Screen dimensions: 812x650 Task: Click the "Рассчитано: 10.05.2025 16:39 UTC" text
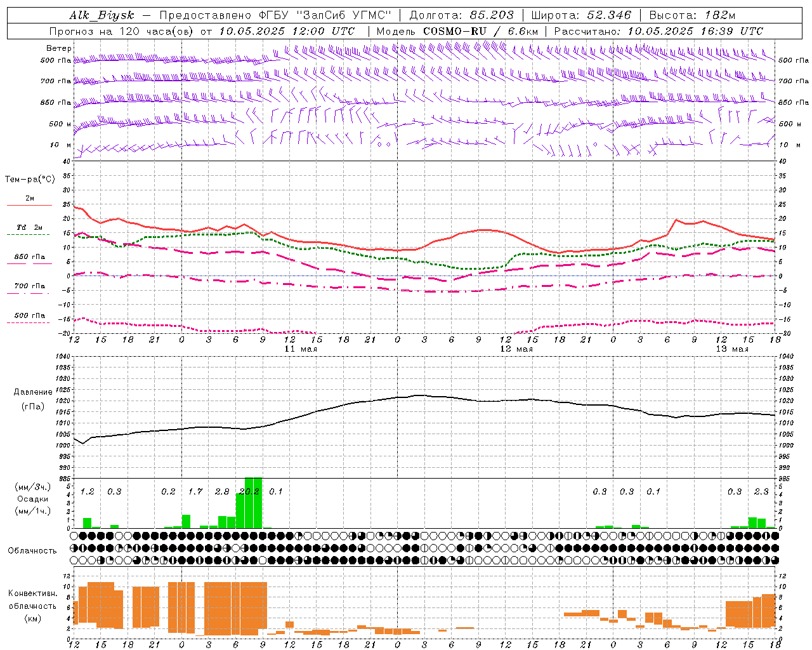tap(658, 31)
